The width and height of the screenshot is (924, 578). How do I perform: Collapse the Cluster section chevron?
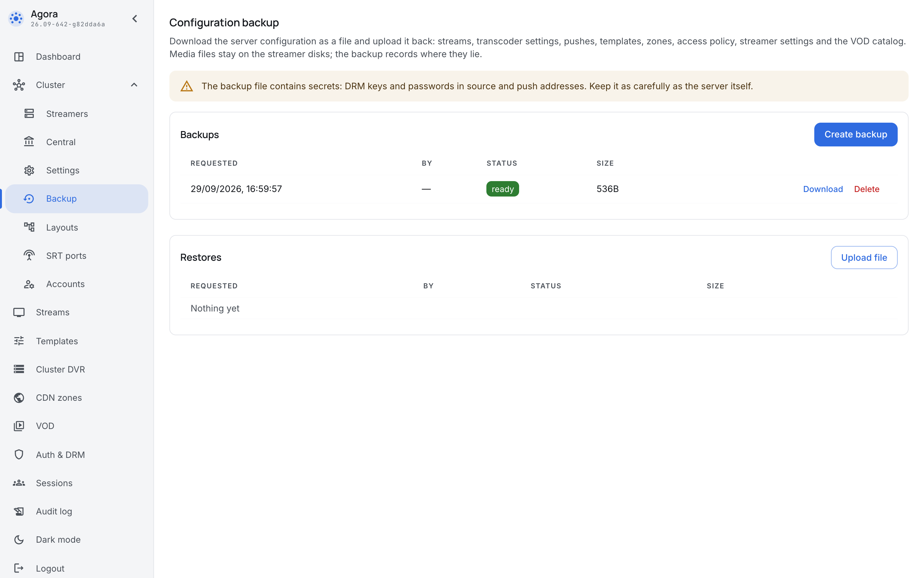point(134,85)
